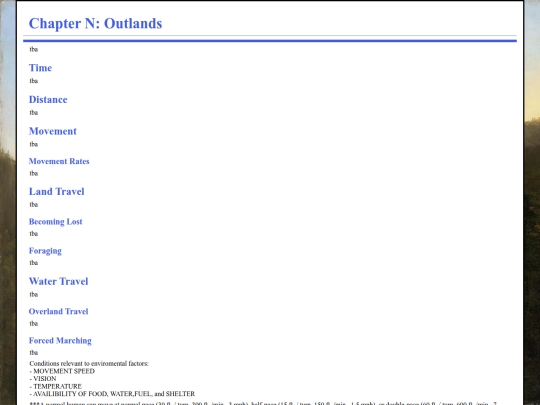
Task: Click the Movement heading
Action: click(53, 131)
